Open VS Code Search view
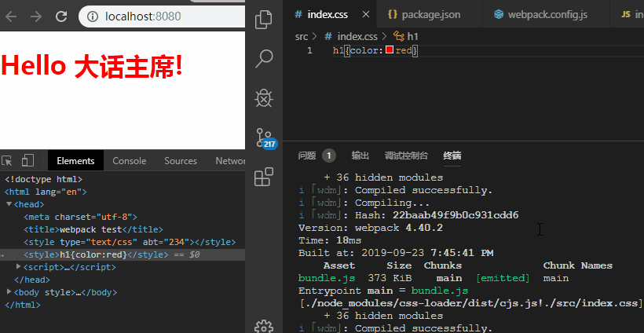This screenshot has height=333, width=644. pos(264,59)
